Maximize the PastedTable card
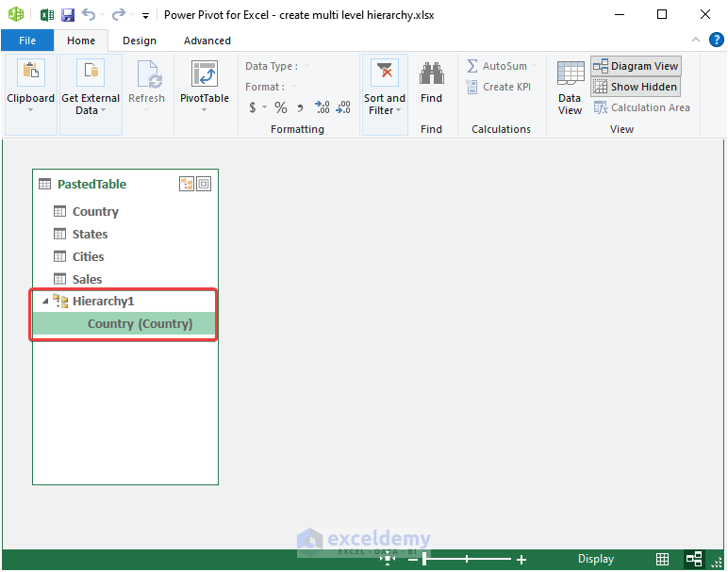Image resolution: width=728 pixels, height=572 pixels. (204, 184)
